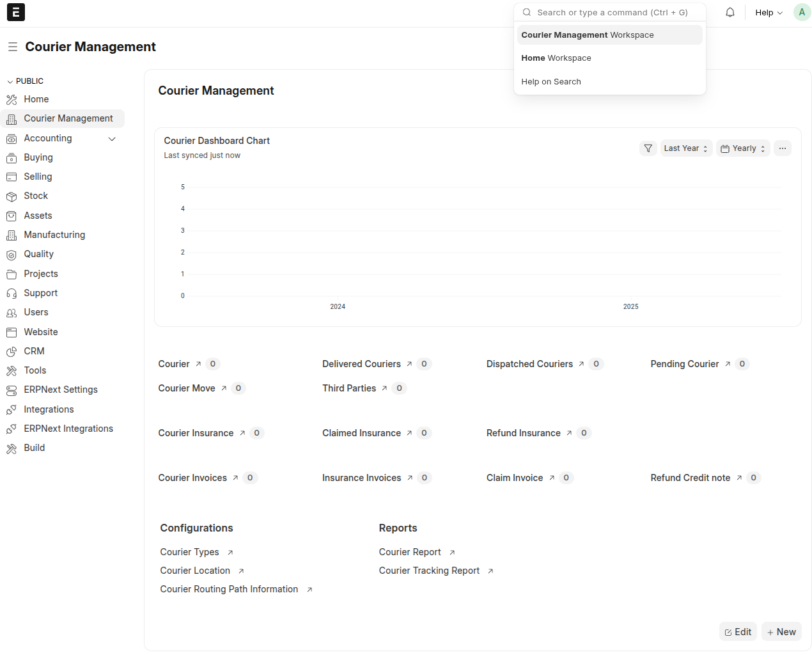Open Courier Management in the sidebar
Image resolution: width=812 pixels, height=655 pixels.
click(x=63, y=119)
